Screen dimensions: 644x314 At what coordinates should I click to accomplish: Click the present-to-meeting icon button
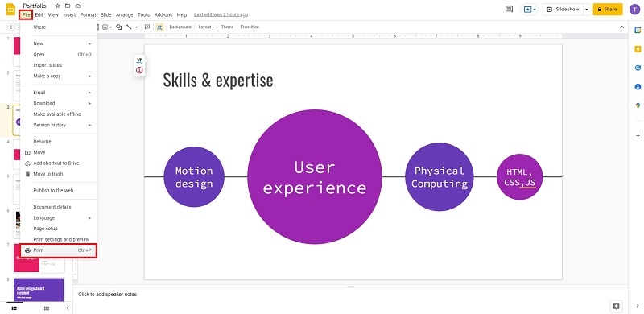click(x=529, y=9)
